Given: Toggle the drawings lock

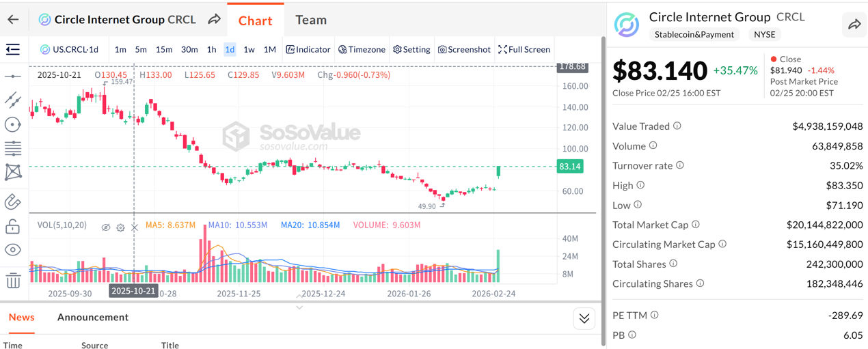Looking at the screenshot, I should [12, 226].
